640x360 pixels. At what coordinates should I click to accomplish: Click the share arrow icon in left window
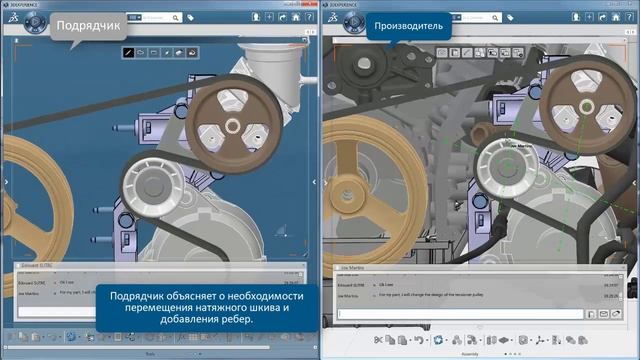point(282,17)
